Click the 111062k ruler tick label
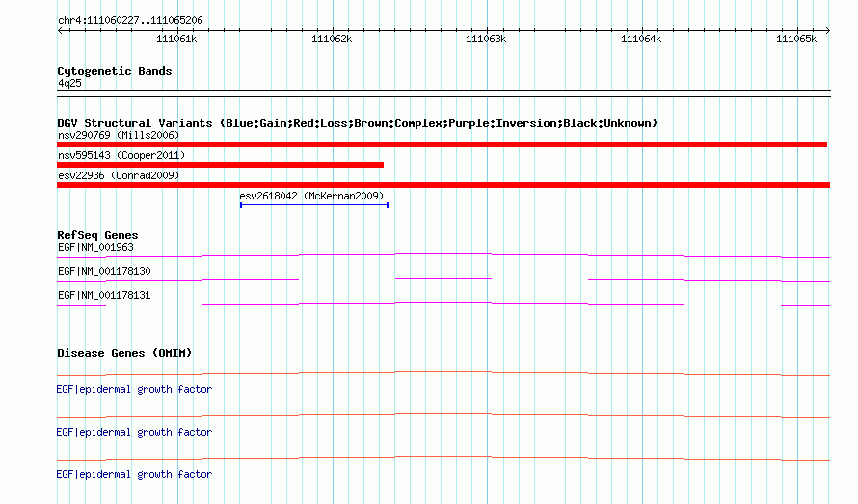Screen dimensions: 858x504 point(332,39)
